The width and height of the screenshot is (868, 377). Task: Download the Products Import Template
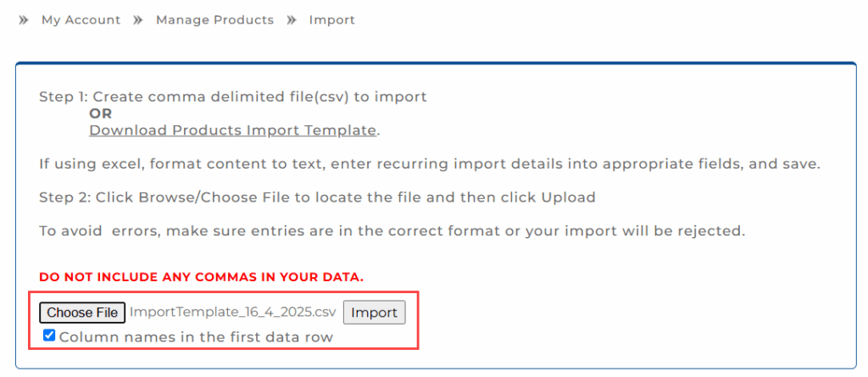click(x=232, y=130)
